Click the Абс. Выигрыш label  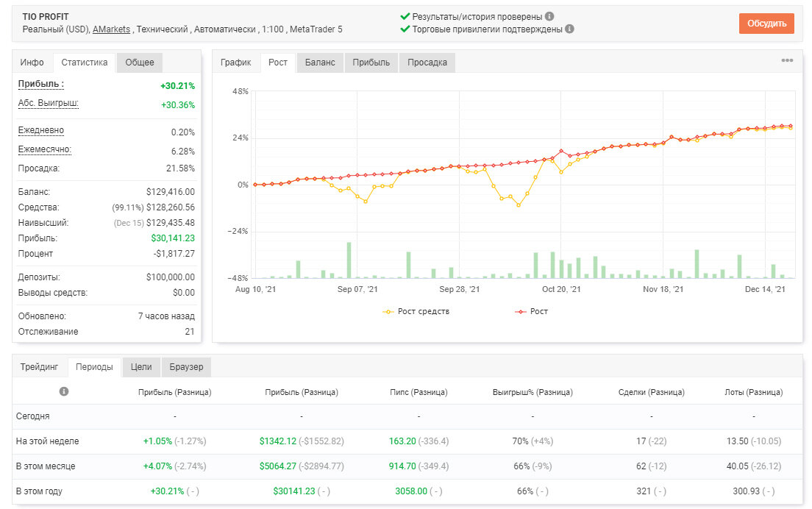(x=48, y=103)
